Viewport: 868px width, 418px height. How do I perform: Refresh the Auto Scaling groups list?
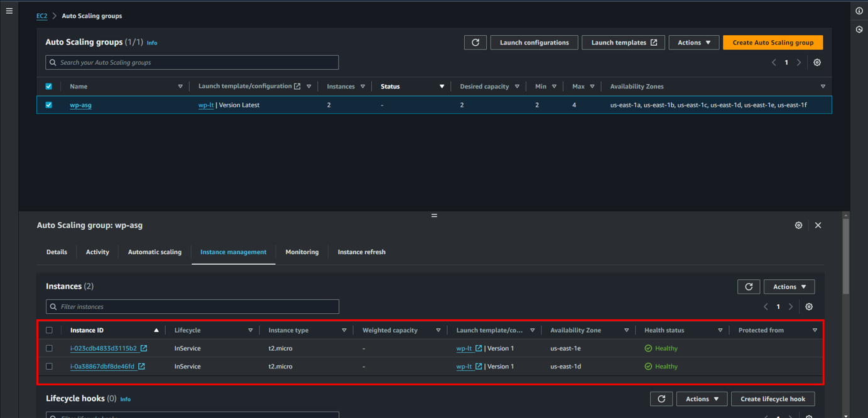click(475, 43)
